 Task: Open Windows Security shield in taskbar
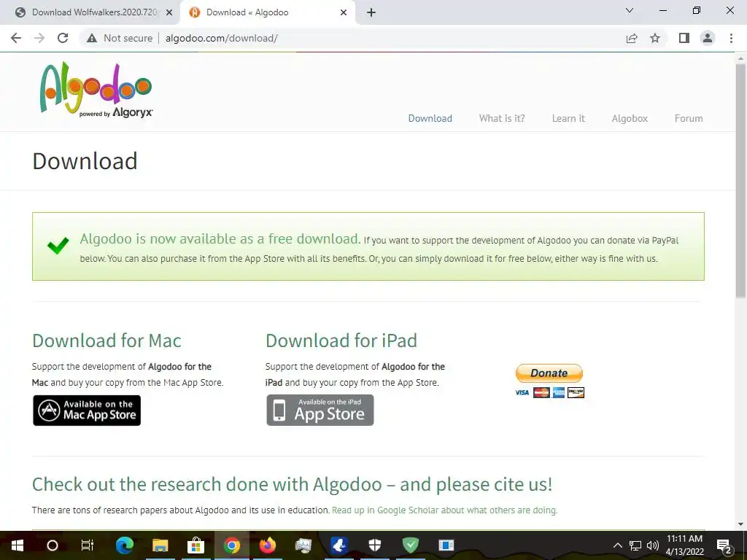(x=375, y=545)
